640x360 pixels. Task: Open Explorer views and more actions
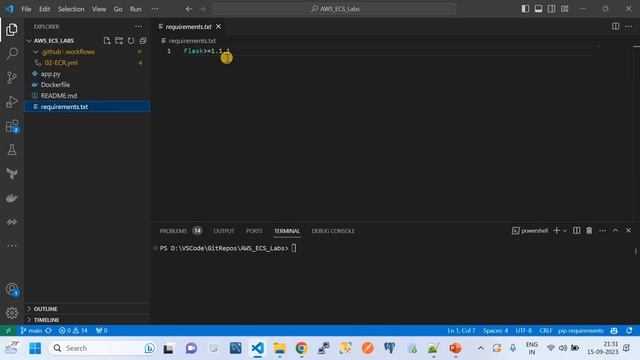pyautogui.click(x=138, y=27)
